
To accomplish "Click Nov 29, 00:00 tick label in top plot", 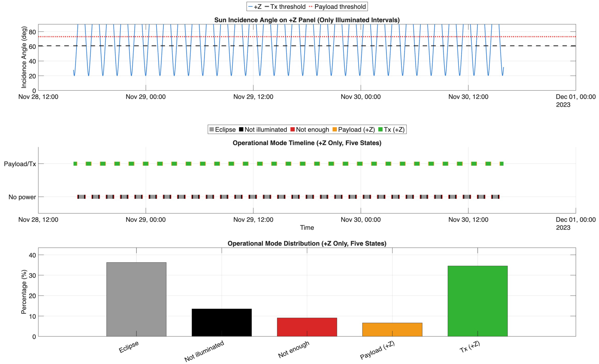I will point(146,97).
